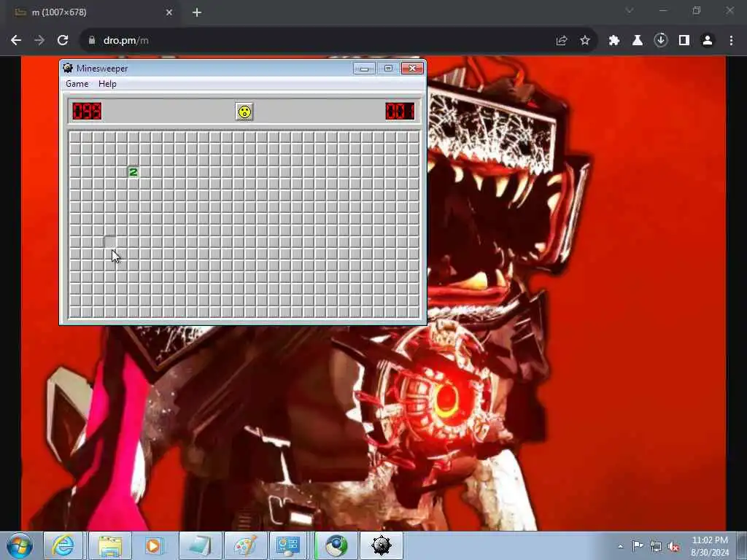Click the Minesweeper title bar mine icon
Image resolution: width=747 pixels, height=560 pixels.
point(68,68)
